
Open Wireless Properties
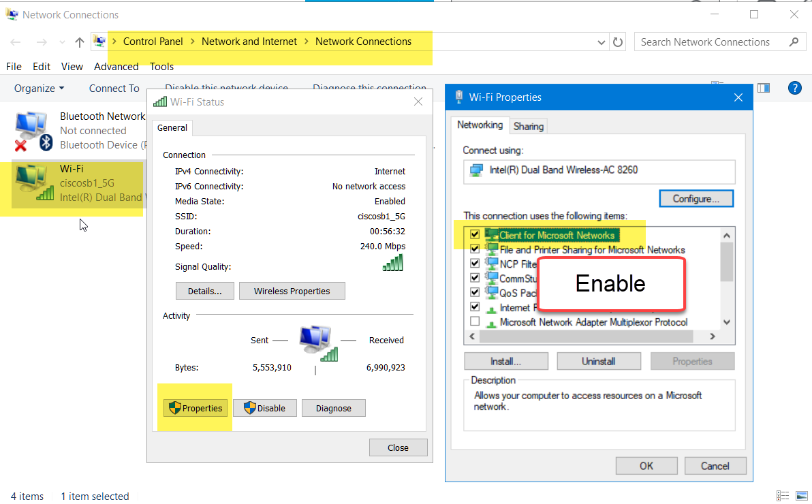point(292,291)
